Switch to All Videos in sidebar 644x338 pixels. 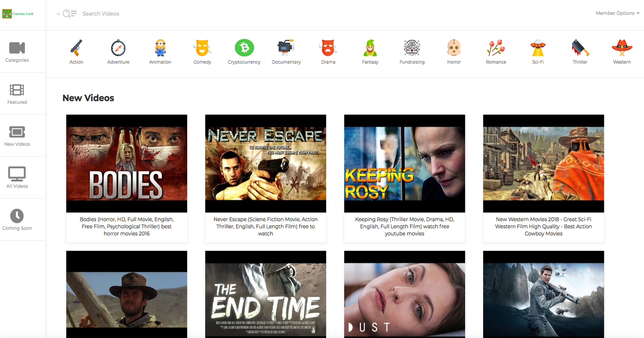[17, 177]
